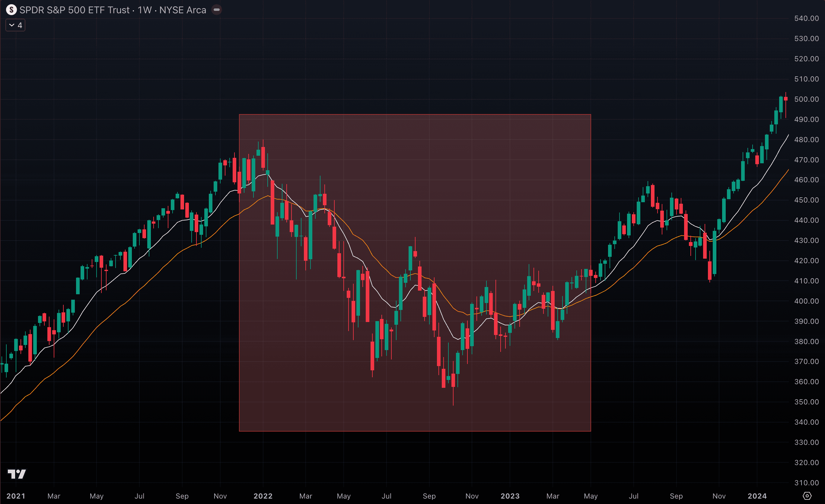Expand the collapsed indicators legend showing 4

click(x=15, y=25)
